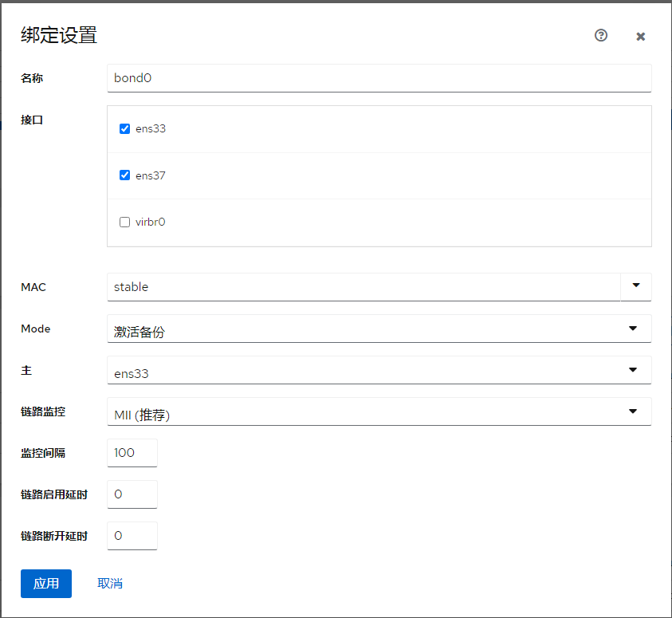The width and height of the screenshot is (672, 618).
Task: Close the bond settings dialog
Action: tap(640, 37)
